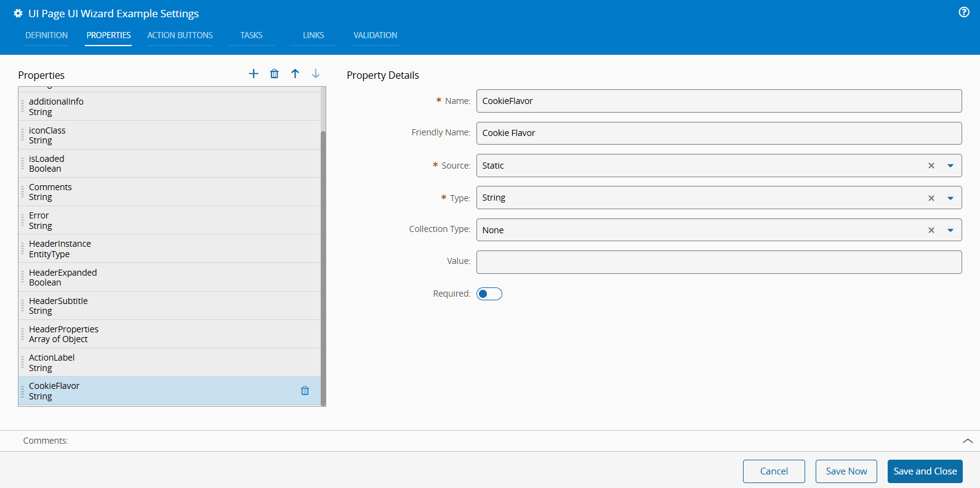
Task: Click the add property plus icon
Action: pos(254,74)
